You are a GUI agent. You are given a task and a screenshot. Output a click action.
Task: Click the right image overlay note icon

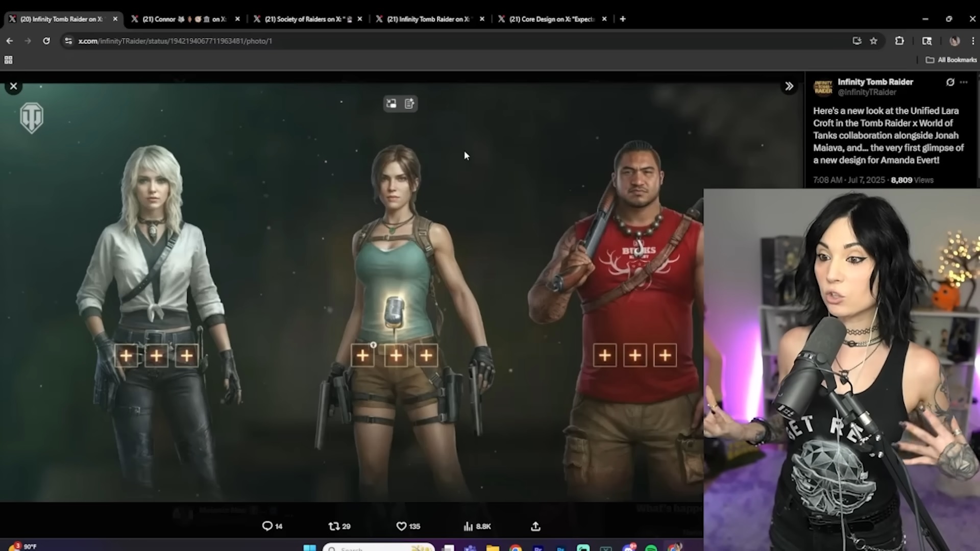pyautogui.click(x=409, y=104)
